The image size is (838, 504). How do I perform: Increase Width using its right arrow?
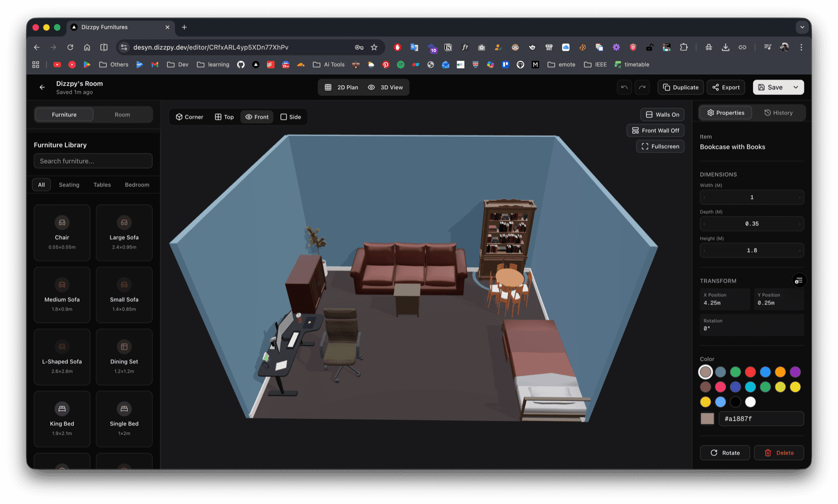pos(799,197)
